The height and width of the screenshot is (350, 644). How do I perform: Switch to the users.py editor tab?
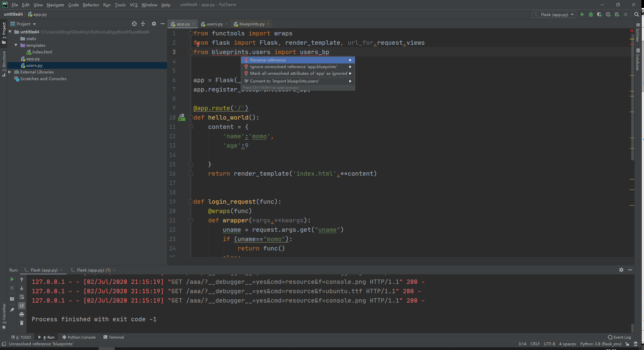point(214,24)
